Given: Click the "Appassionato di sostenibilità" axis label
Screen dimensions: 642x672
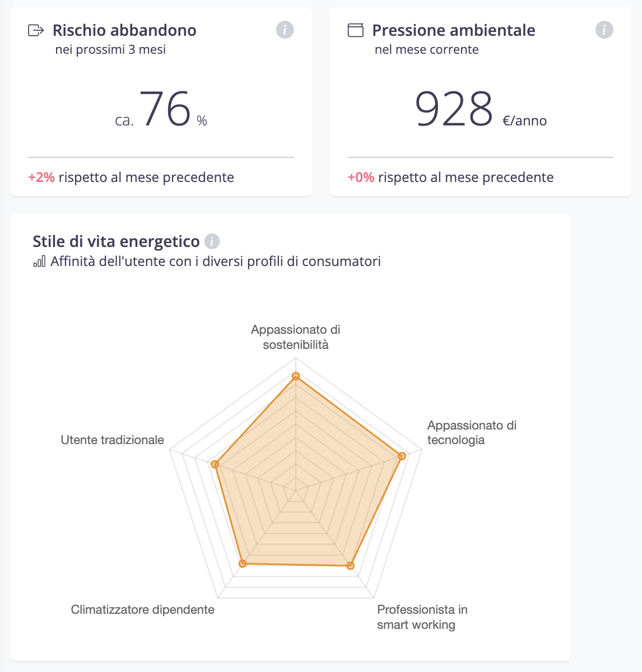Looking at the screenshot, I should pos(296,337).
